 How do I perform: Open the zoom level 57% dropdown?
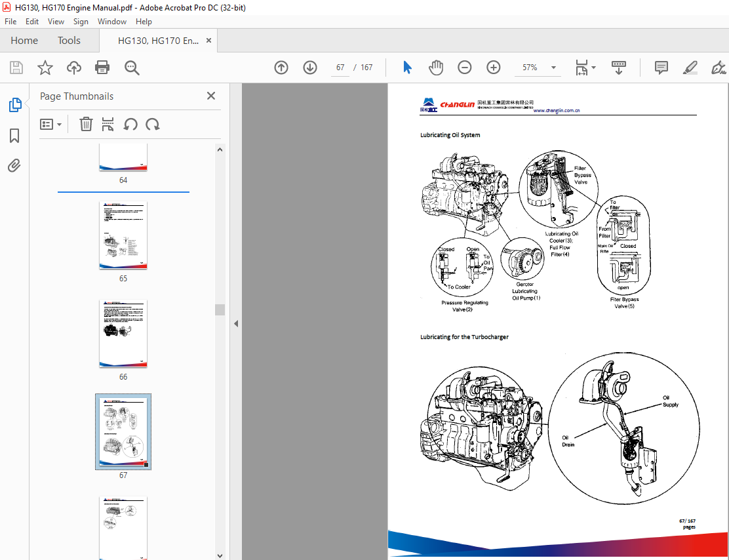click(x=553, y=68)
